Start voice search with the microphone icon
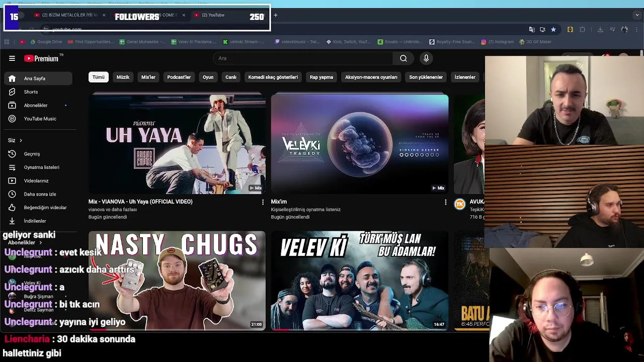This screenshot has width=644, height=362. pyautogui.click(x=426, y=58)
